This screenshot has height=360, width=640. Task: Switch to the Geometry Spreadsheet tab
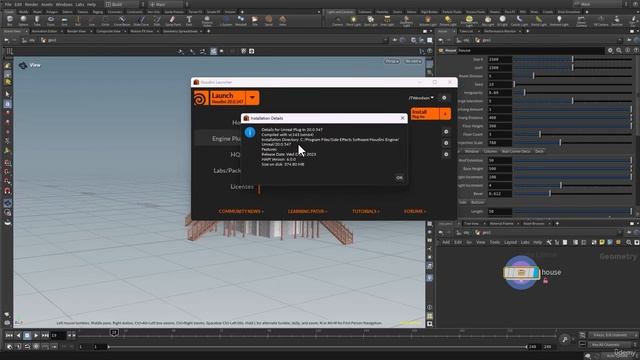[180, 31]
